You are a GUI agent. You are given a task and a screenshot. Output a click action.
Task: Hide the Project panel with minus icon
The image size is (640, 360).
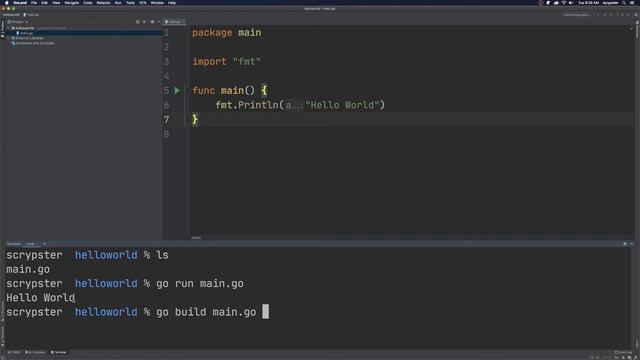(x=158, y=22)
